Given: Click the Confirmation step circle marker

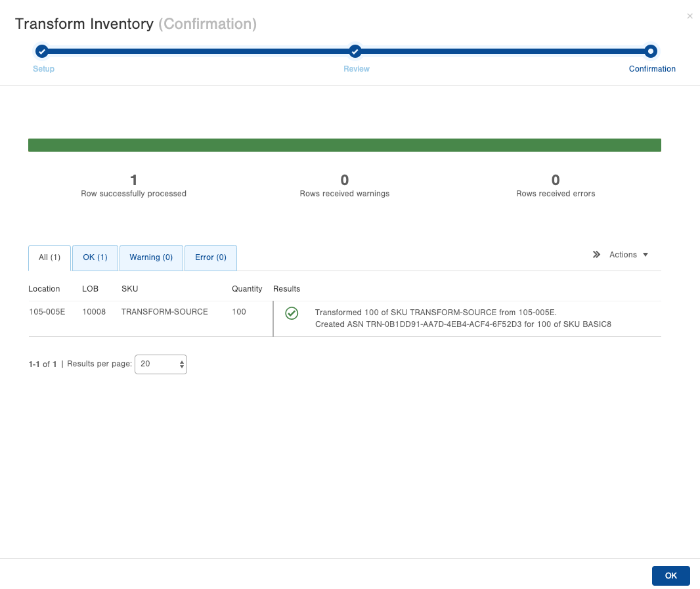Looking at the screenshot, I should click(x=651, y=51).
